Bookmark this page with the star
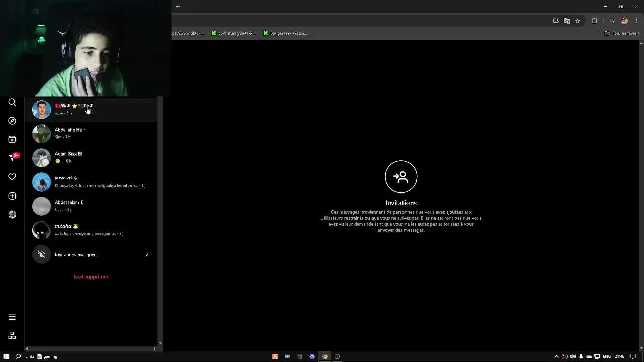 (578, 21)
